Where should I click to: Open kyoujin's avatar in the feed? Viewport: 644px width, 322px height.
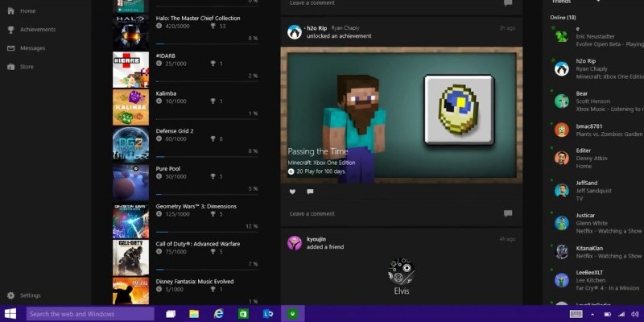pos(295,243)
